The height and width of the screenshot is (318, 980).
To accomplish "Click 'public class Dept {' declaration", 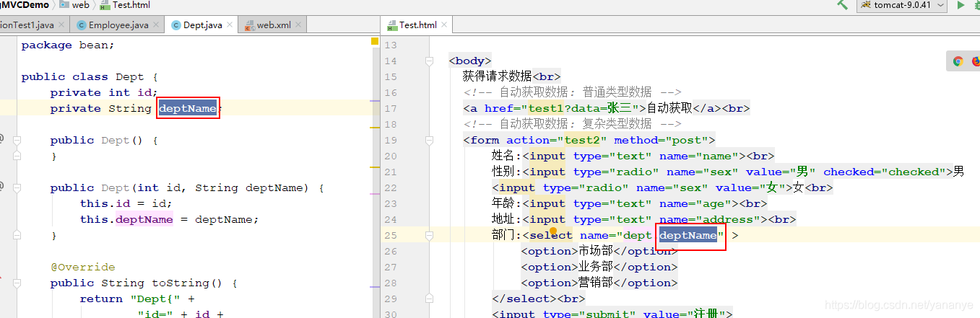I will point(90,76).
